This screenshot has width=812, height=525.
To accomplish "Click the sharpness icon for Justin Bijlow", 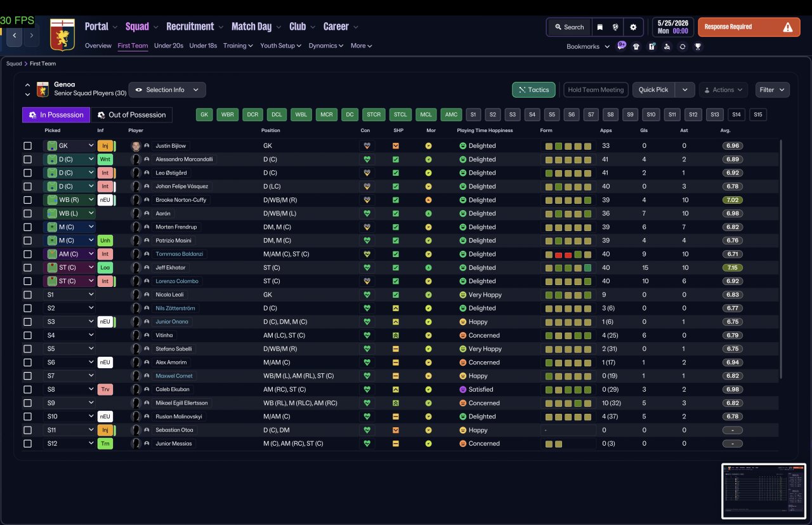I will point(396,146).
